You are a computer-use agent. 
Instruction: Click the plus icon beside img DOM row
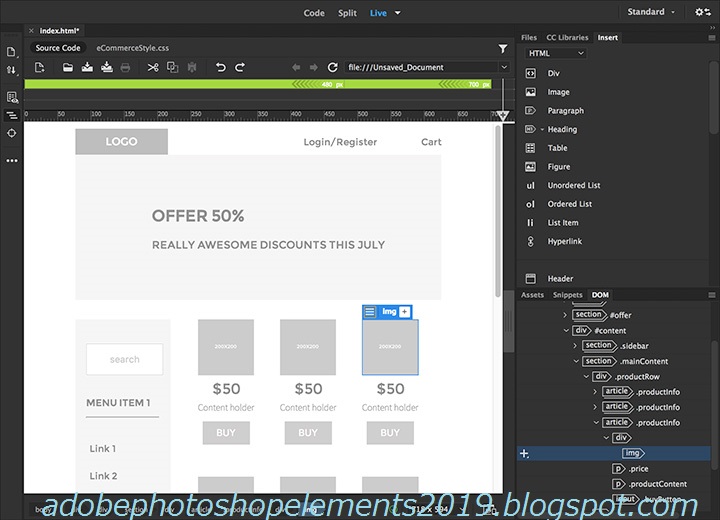(x=524, y=454)
